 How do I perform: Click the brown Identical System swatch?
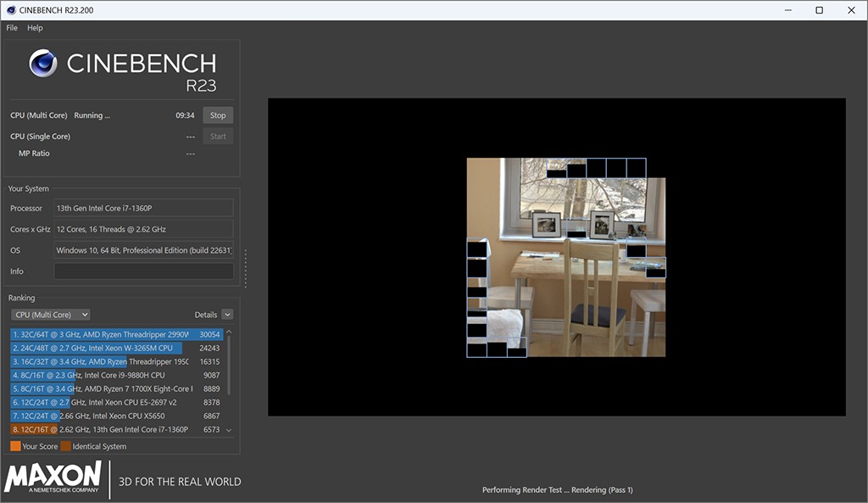[x=65, y=446]
